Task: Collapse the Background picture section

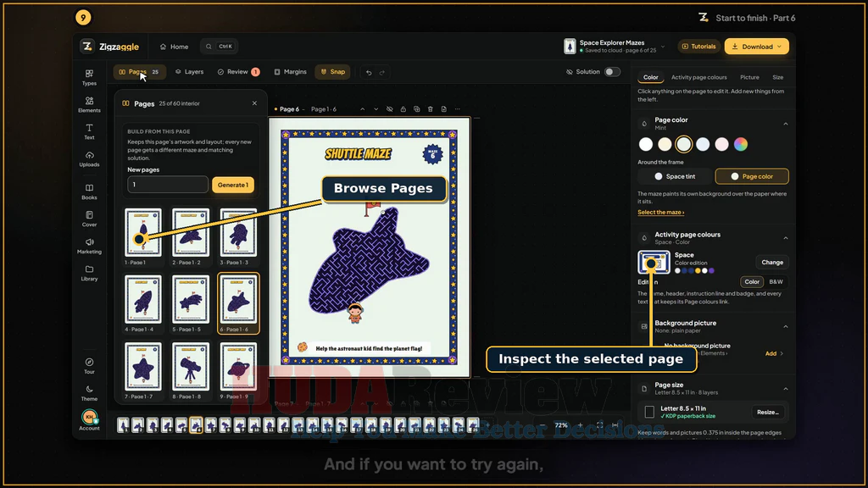Action: pos(786,327)
